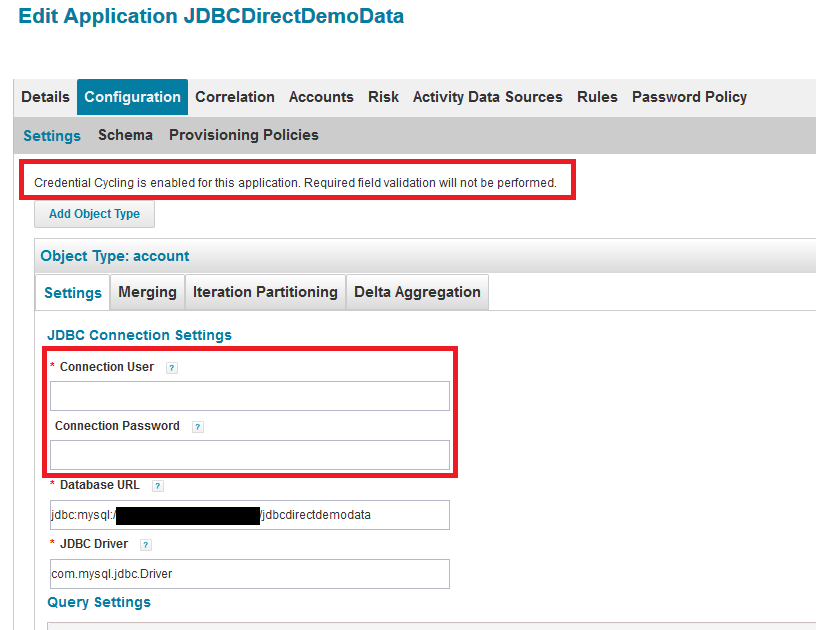The image size is (816, 630).
Task: Click into the Connection User text field
Action: (250, 396)
